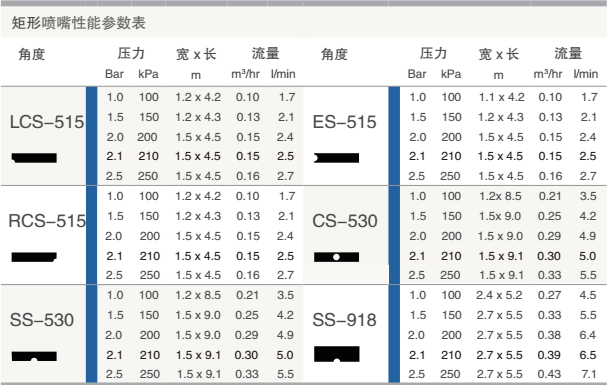Click the SS–530 spray pattern icon

[x=34, y=356]
